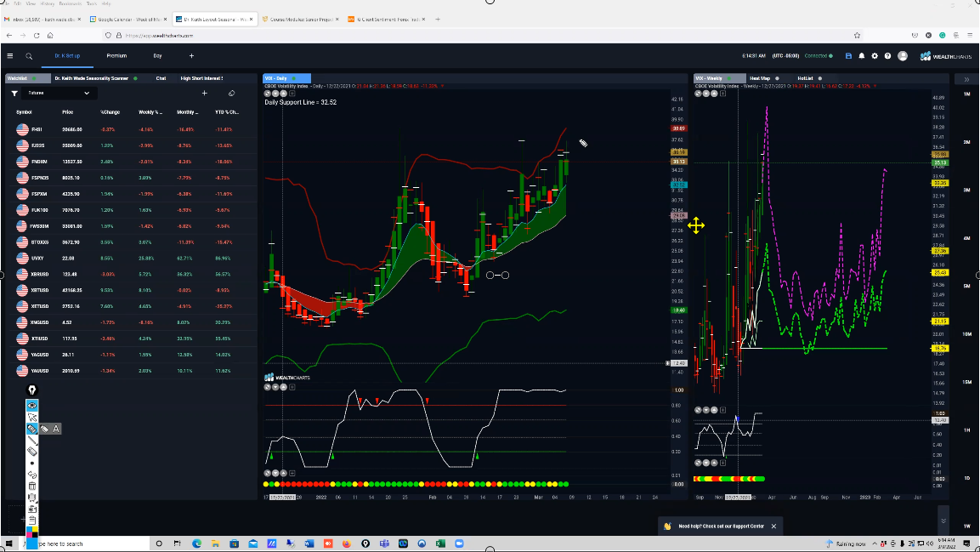Select the 1W timeframe button

tap(967, 526)
